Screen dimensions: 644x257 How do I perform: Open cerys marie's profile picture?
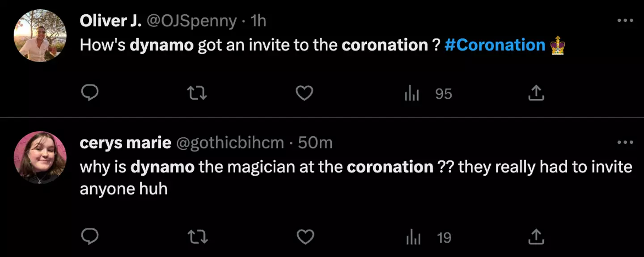click(40, 157)
